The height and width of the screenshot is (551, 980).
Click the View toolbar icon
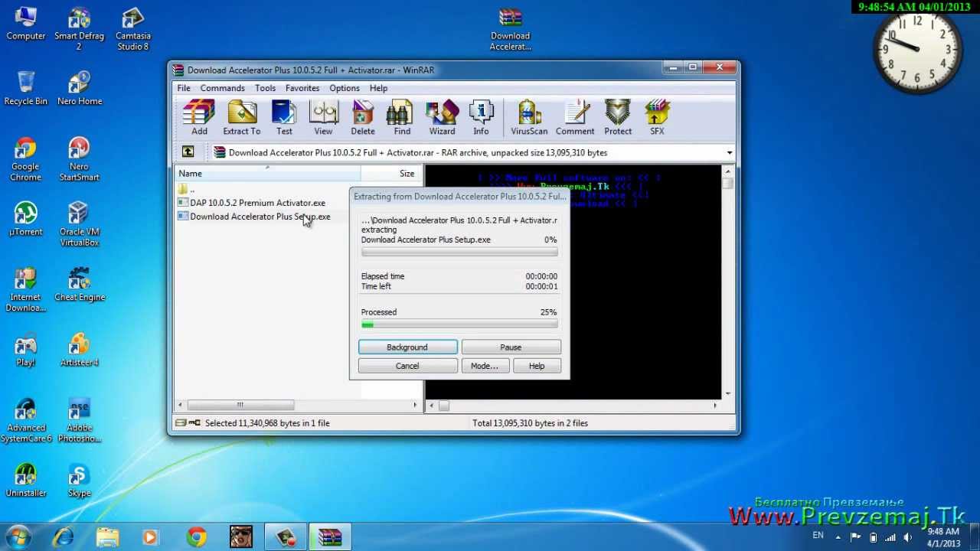(x=323, y=118)
